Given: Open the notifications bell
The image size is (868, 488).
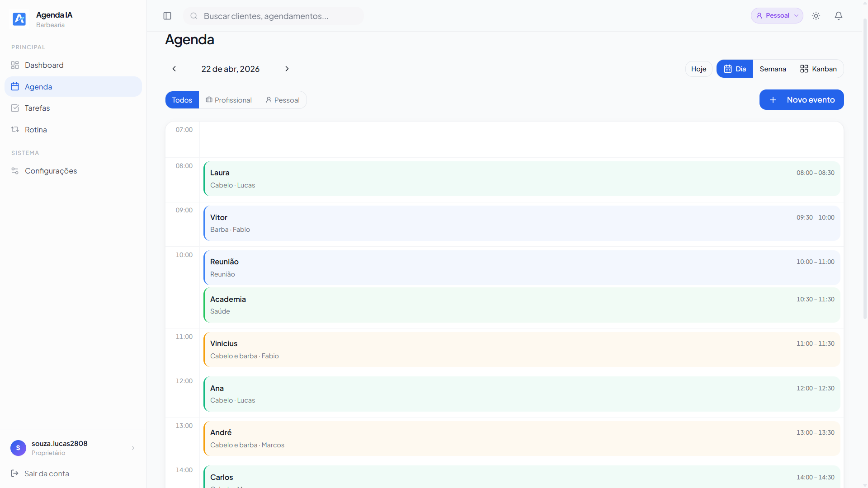Looking at the screenshot, I should click(839, 16).
